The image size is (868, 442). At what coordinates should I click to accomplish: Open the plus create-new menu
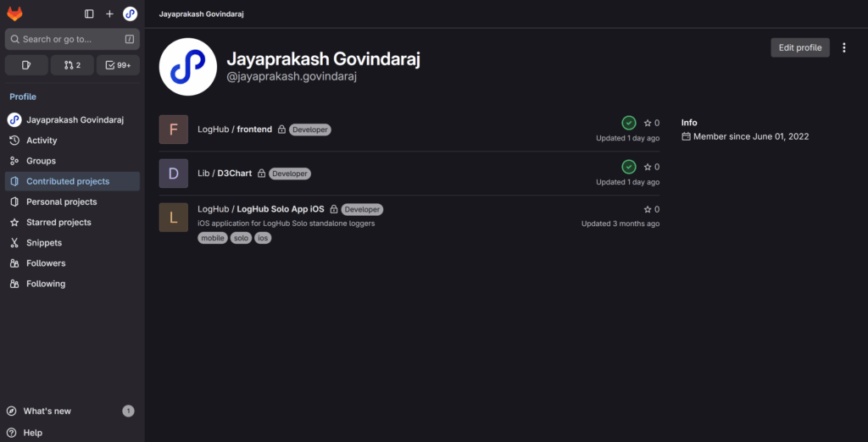click(x=109, y=14)
